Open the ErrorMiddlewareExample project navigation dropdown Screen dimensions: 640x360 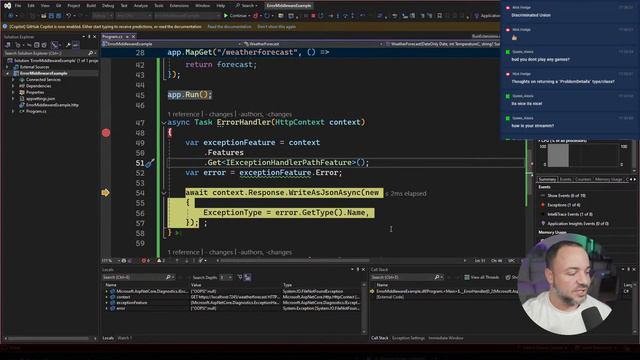click(171, 44)
